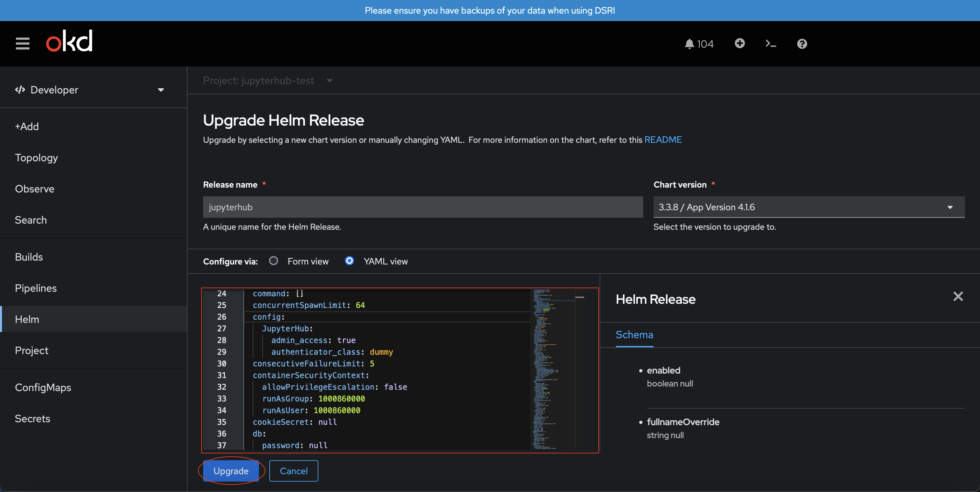Viewport: 980px width, 492px height.
Task: Click the YAML editor minimap
Action: tap(552, 369)
